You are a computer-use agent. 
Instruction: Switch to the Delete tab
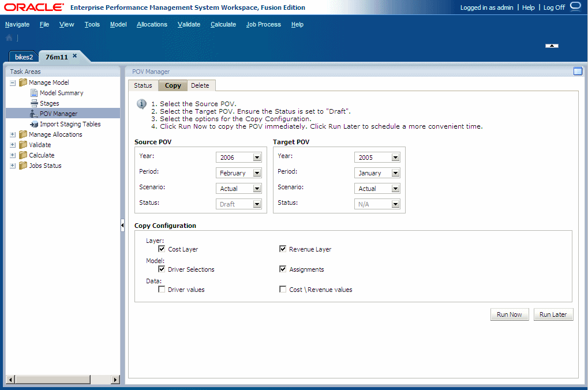tap(200, 84)
